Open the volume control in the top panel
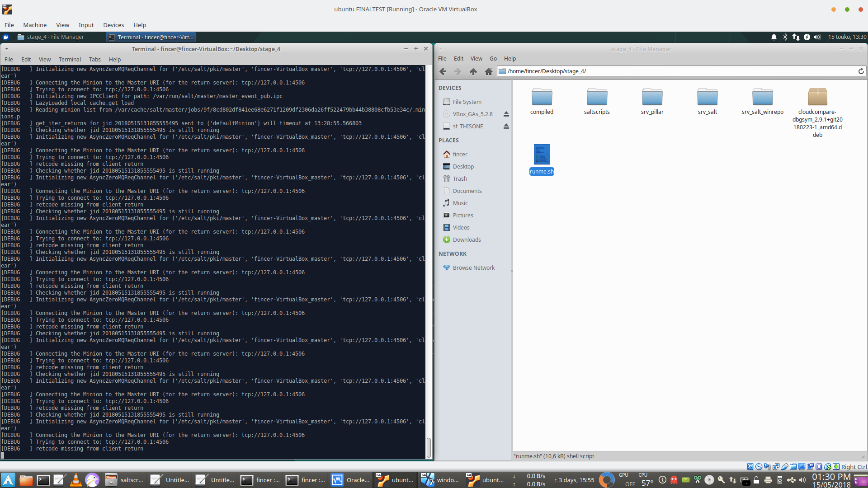 click(817, 37)
